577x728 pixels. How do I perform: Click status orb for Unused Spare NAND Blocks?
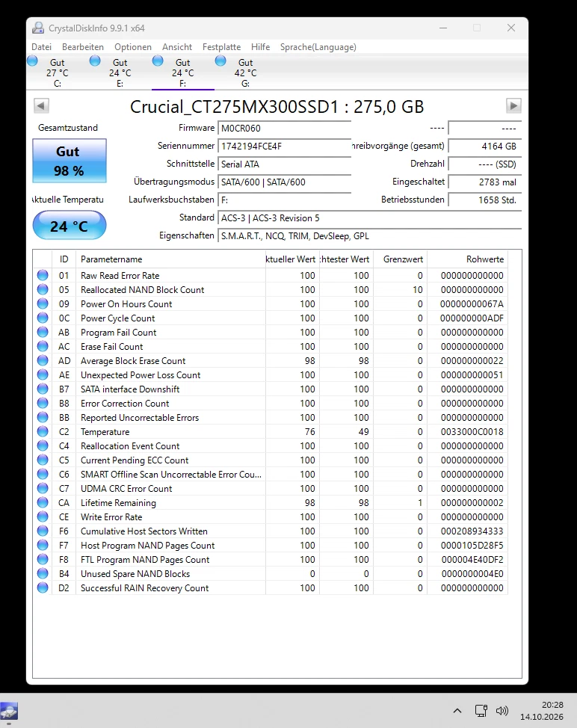click(x=43, y=574)
